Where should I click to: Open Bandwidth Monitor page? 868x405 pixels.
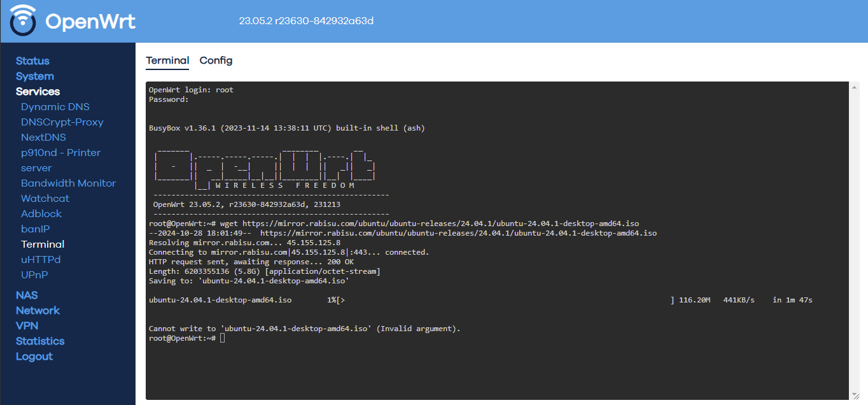point(69,183)
